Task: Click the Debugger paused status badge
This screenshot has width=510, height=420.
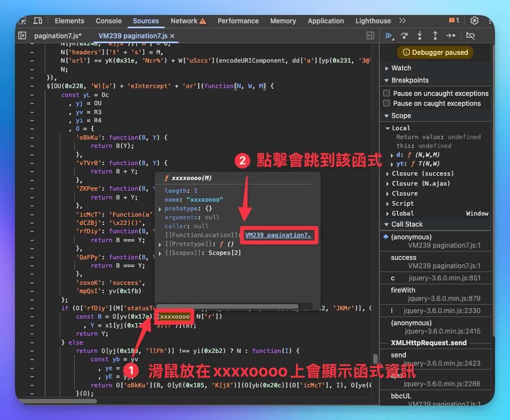Action: pyautogui.click(x=435, y=53)
